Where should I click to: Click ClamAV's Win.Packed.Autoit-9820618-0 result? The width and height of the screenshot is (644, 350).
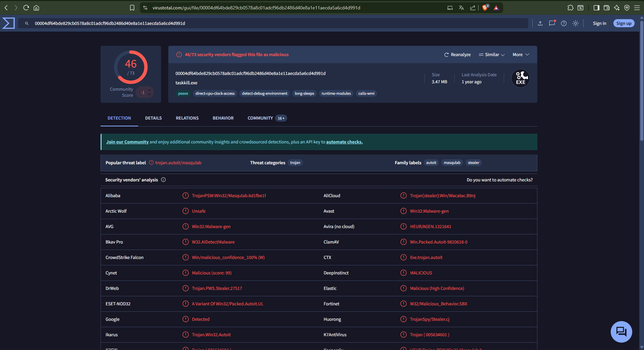point(439,242)
